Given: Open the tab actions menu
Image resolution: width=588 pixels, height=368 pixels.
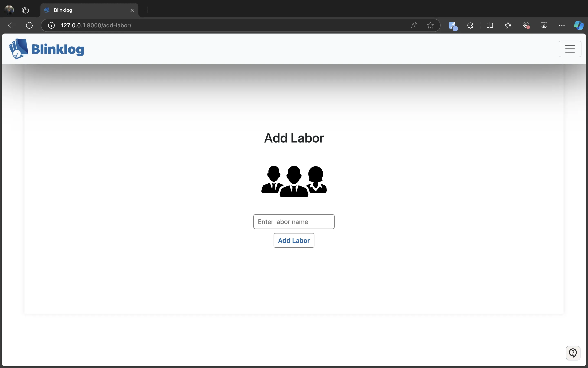Looking at the screenshot, I should point(25,10).
